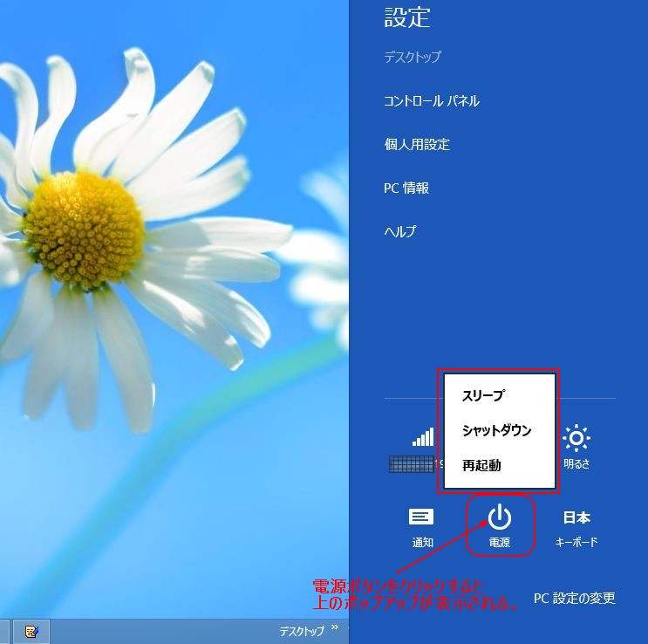The width and height of the screenshot is (648, 644).
Task: Click the 個人用設定 link
Action: [417, 145]
